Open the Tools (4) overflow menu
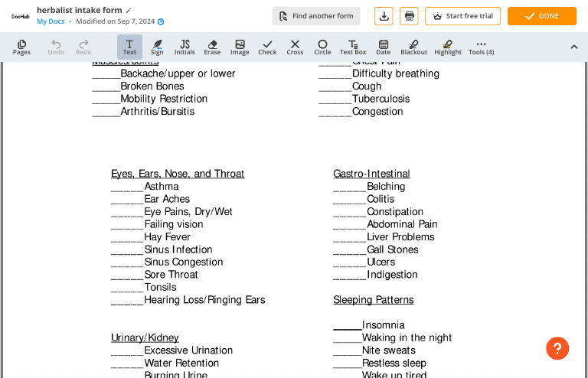The height and width of the screenshot is (378, 588). (x=481, y=47)
